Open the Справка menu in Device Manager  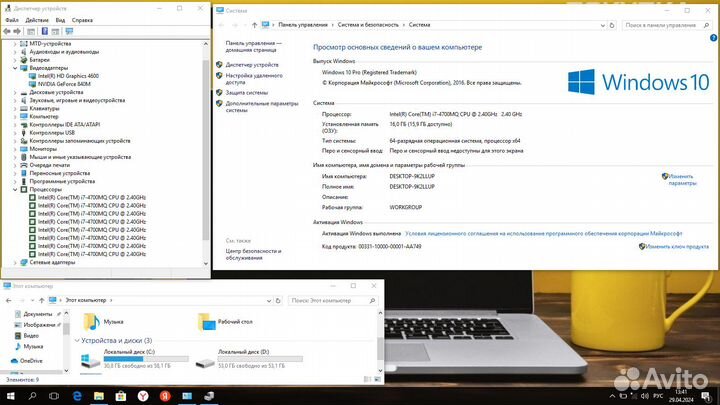82,20
